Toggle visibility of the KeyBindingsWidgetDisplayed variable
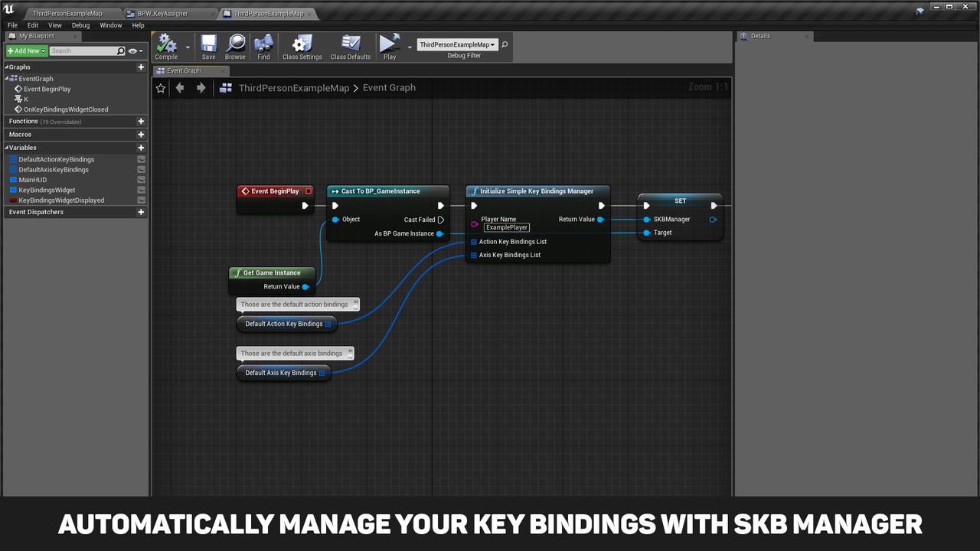The width and height of the screenshot is (980, 551). coord(141,201)
